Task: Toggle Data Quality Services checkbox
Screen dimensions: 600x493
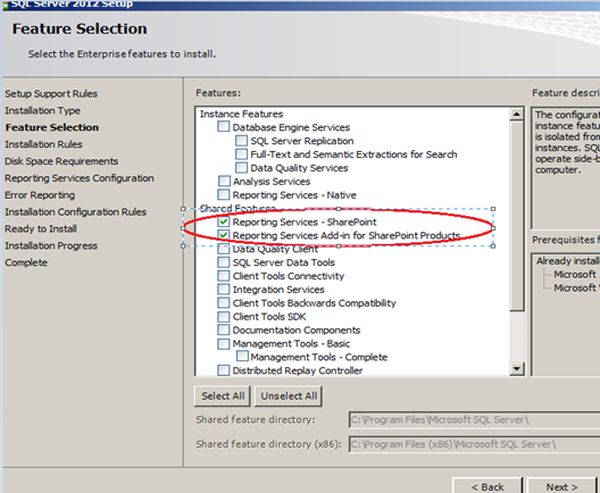Action: [x=241, y=168]
